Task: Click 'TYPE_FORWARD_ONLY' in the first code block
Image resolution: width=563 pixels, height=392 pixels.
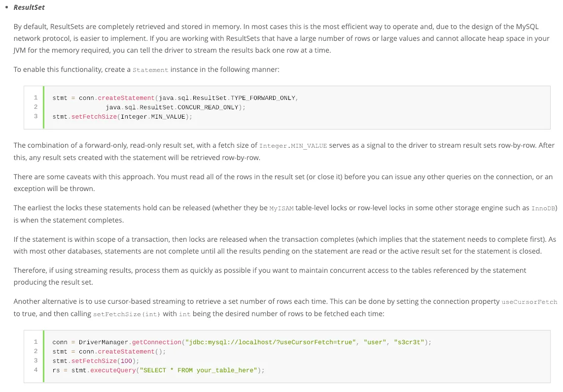Action: [x=263, y=98]
